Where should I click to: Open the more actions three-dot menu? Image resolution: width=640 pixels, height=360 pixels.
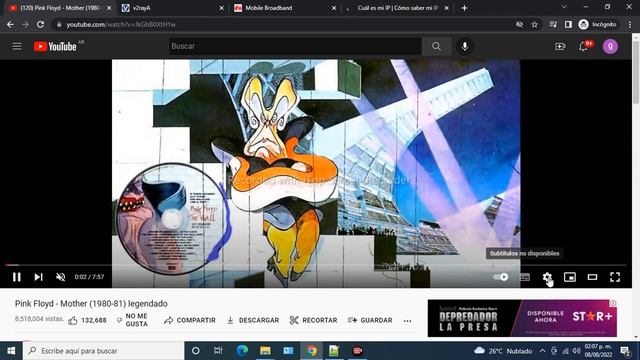pyautogui.click(x=407, y=321)
